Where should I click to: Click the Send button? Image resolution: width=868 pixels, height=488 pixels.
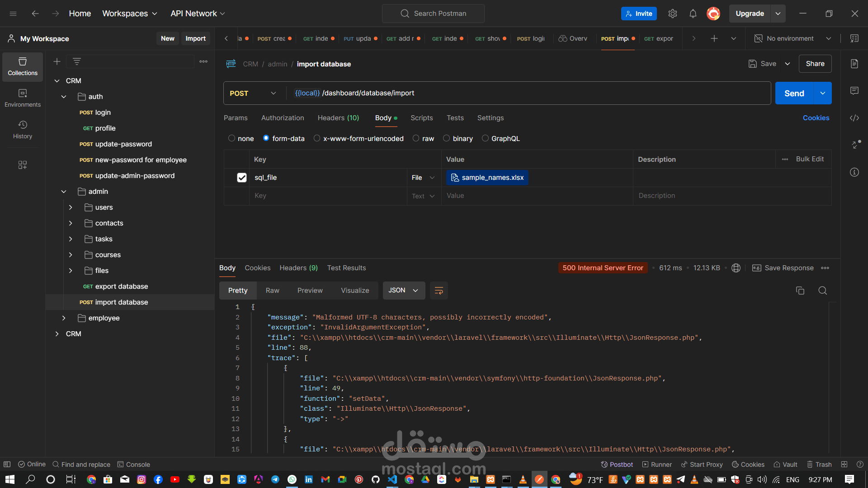[x=794, y=93]
